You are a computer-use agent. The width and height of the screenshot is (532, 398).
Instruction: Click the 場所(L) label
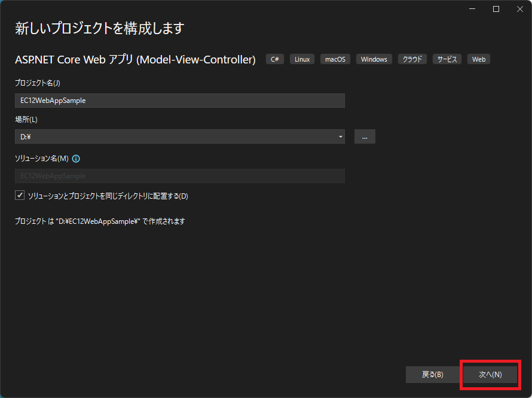coord(26,120)
